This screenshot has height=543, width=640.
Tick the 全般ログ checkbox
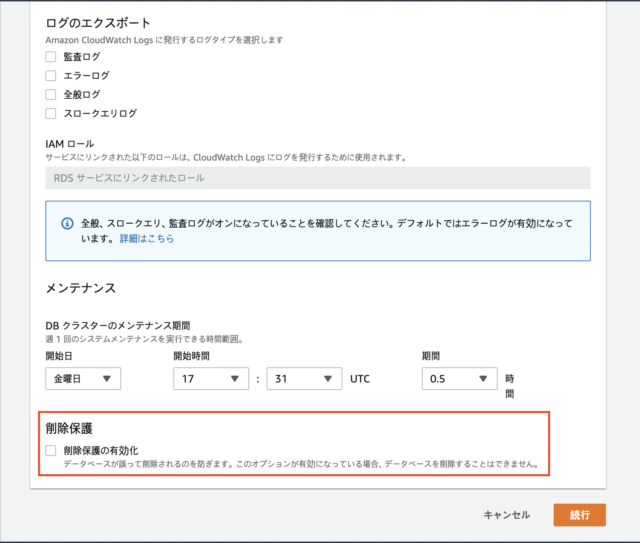tap(51, 95)
